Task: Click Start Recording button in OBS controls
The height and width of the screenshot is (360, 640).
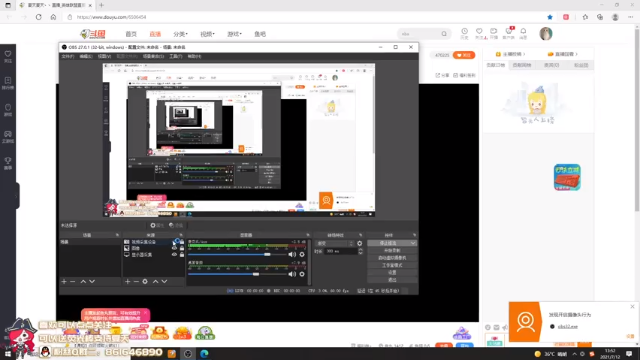Action: pyautogui.click(x=392, y=251)
